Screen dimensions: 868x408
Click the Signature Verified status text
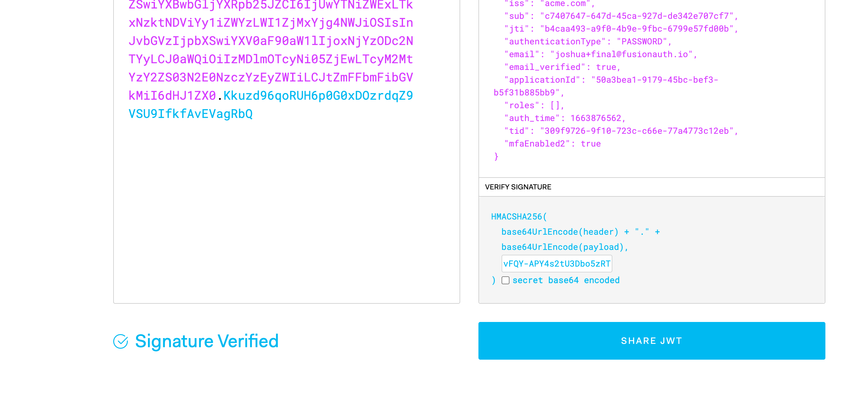(207, 341)
